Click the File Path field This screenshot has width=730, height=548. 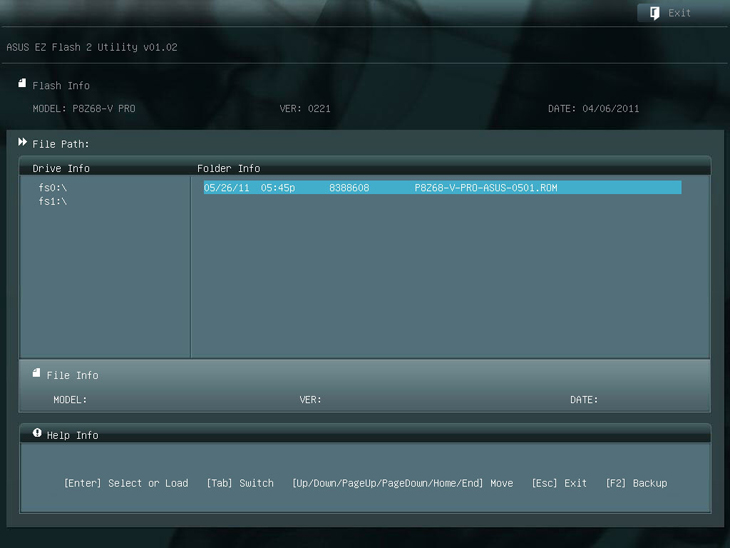(61, 144)
